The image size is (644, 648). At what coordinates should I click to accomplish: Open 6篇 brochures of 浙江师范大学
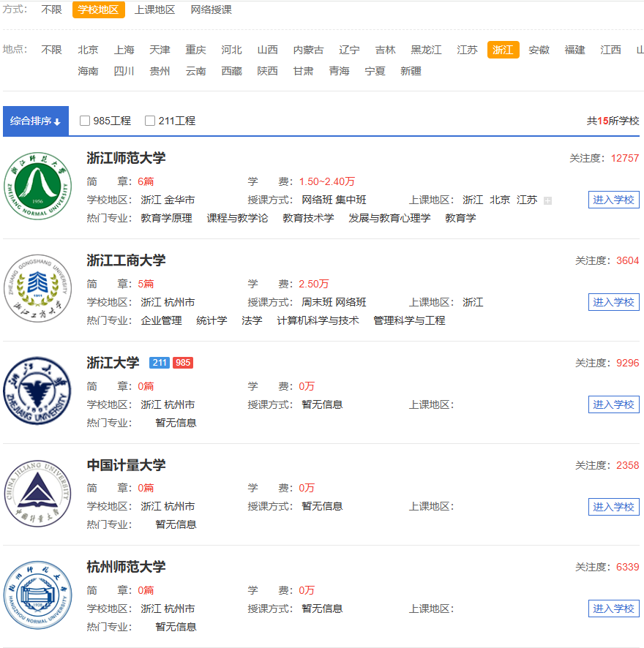(x=146, y=181)
